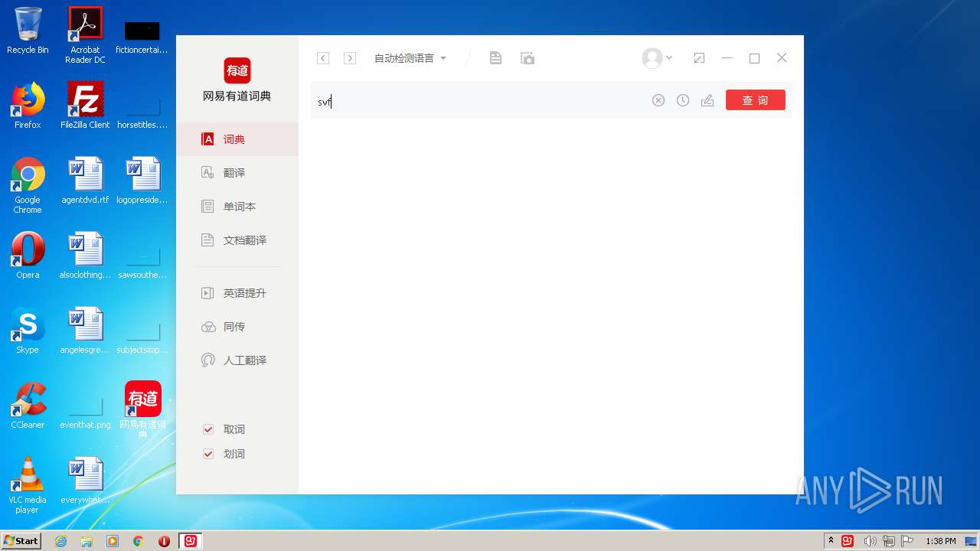Select CCleaner desktop shortcut
Viewport: 980px width, 551px height.
tap(28, 405)
